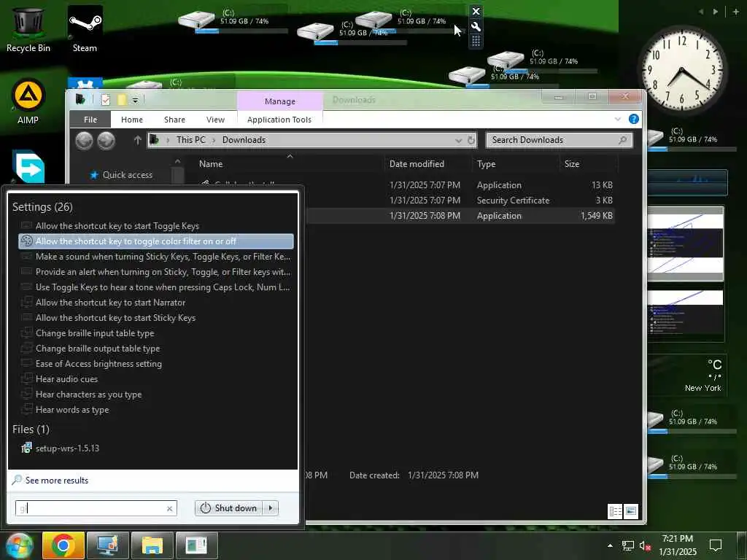Switch to Large icons view
The height and width of the screenshot is (560, 747).
click(631, 511)
